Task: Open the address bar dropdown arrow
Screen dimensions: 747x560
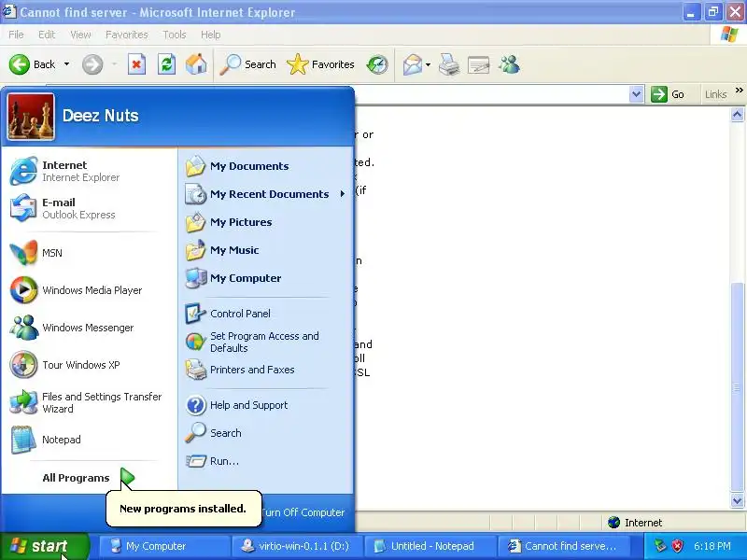Action: (x=637, y=94)
